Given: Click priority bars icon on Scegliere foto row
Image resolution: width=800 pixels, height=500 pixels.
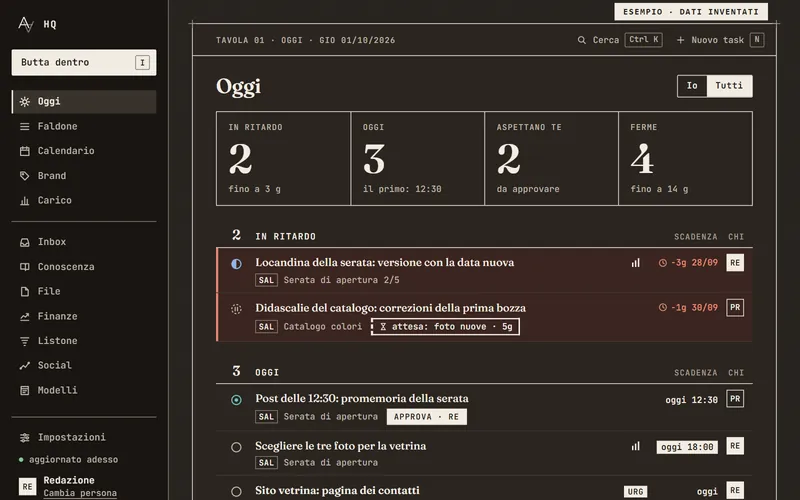Looking at the screenshot, I should tap(635, 446).
